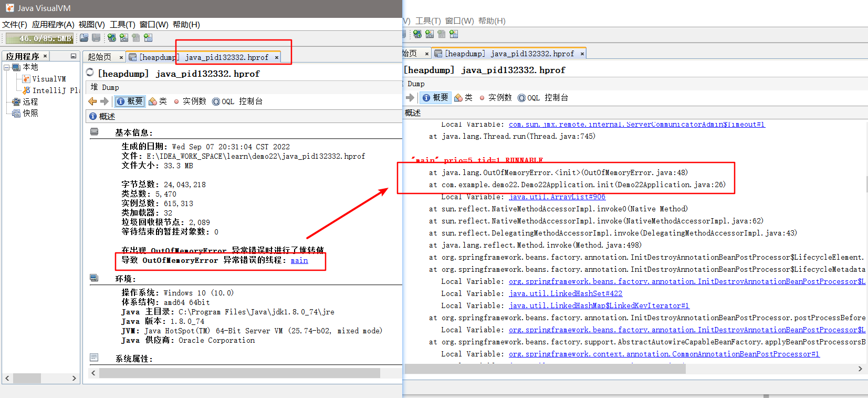This screenshot has width=868, height=398.
Task: Open the 文件(F) menu
Action: tap(15, 25)
